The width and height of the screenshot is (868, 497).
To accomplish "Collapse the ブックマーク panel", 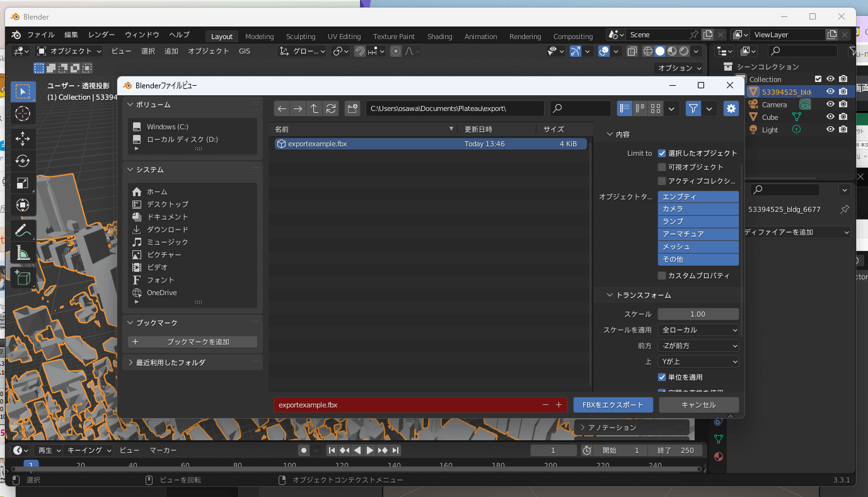I will click(130, 323).
